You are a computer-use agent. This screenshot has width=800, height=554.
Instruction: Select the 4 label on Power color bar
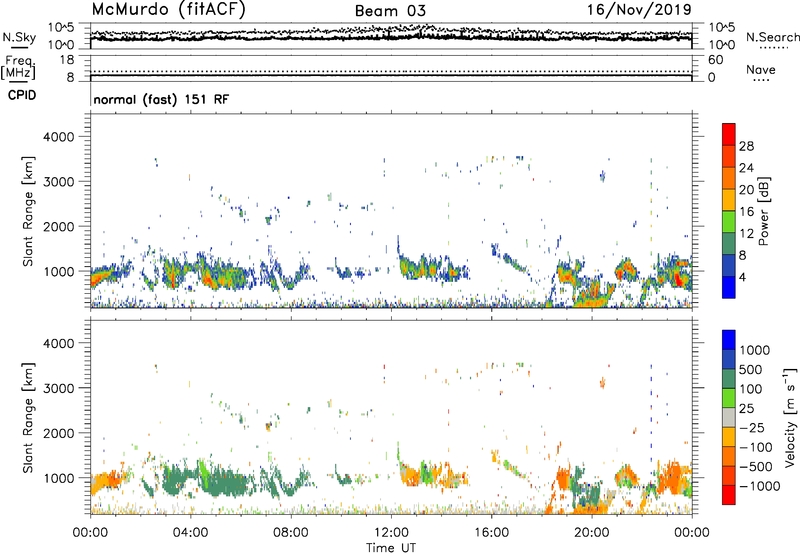tap(743, 278)
